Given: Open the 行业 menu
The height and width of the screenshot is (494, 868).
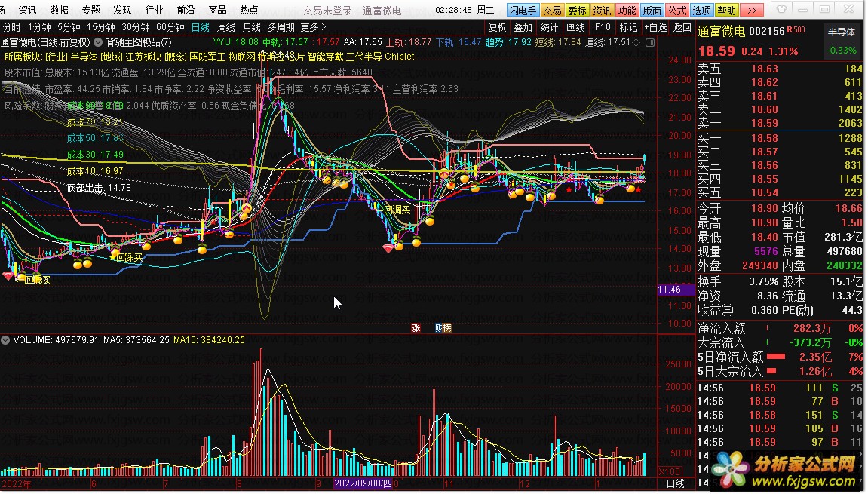Looking at the screenshot, I should pyautogui.click(x=154, y=10).
